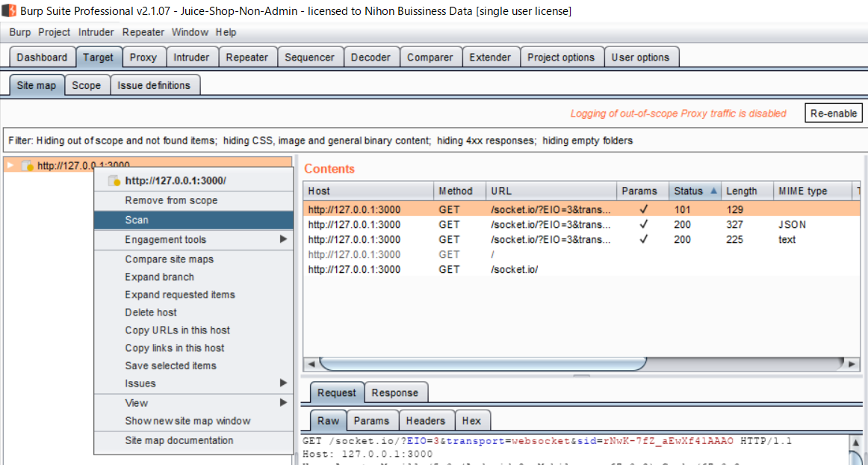Open the Decoder tab

(x=371, y=57)
